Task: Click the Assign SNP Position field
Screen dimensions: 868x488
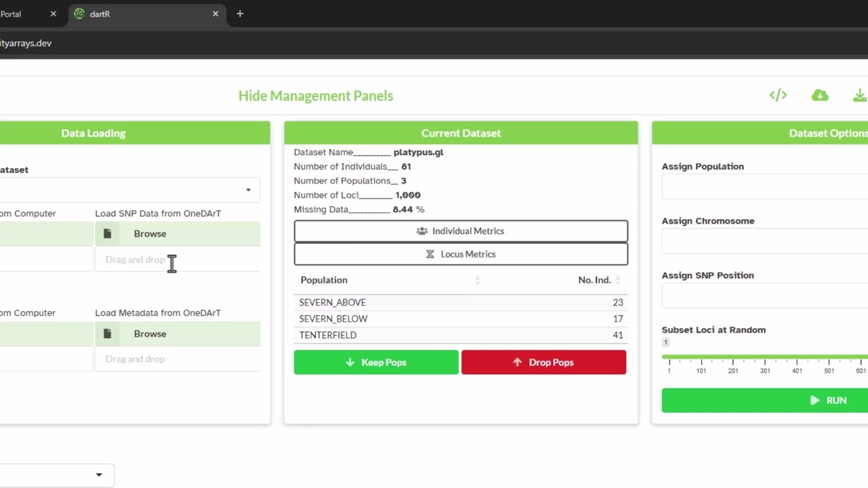Action: [765, 296]
